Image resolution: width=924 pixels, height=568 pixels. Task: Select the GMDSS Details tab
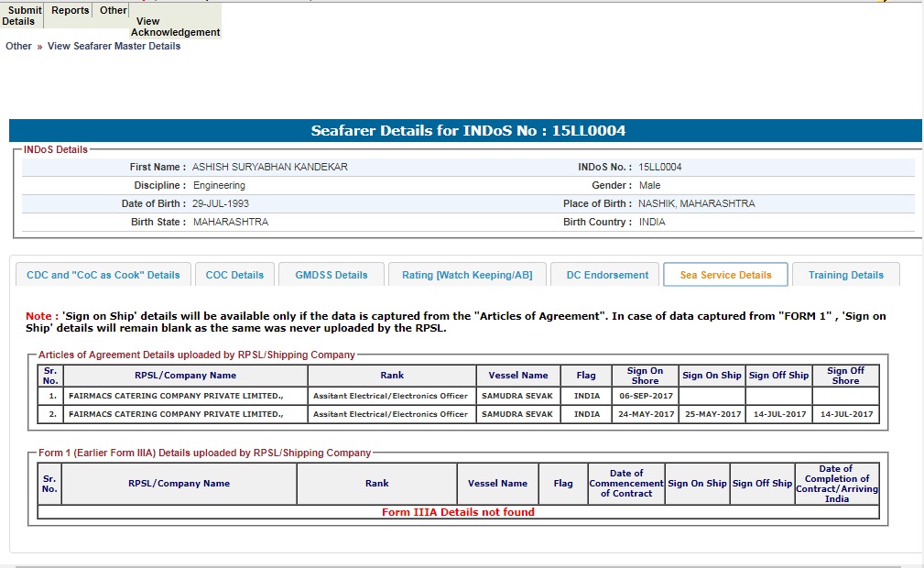(x=331, y=275)
